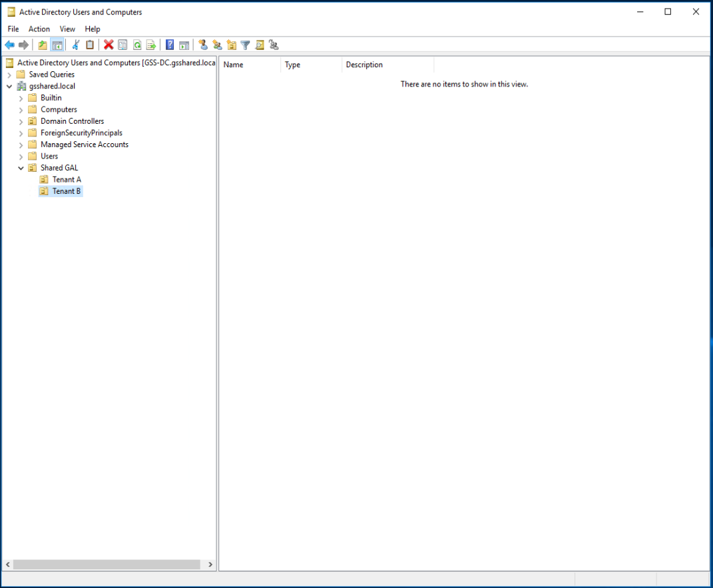
Task: Collapse the Shared GAL tree node
Action: pyautogui.click(x=21, y=168)
